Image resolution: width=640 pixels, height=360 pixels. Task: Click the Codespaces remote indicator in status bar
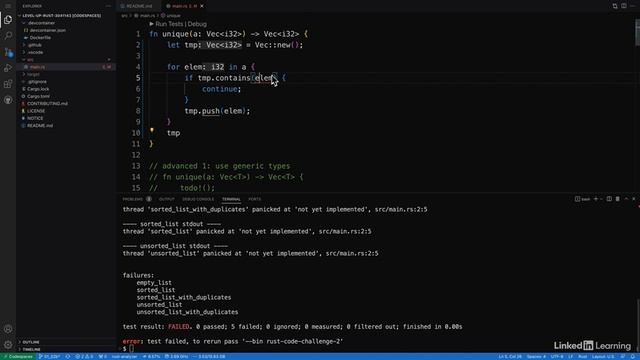(18, 356)
